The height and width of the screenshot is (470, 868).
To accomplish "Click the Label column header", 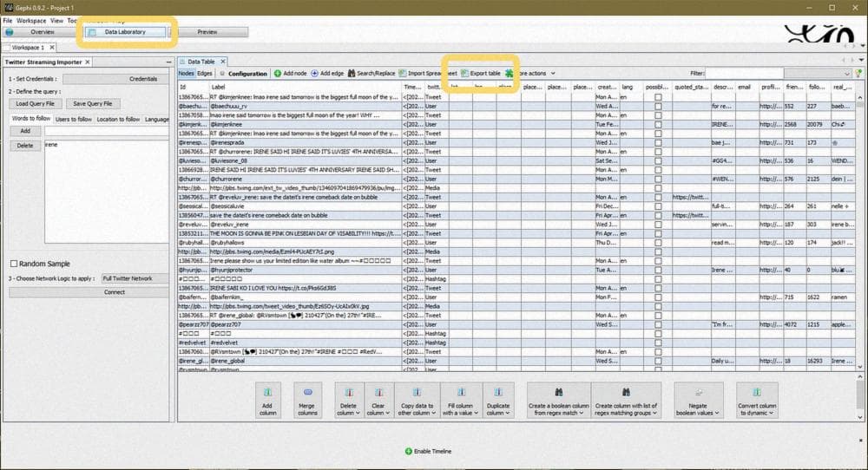I will pos(305,87).
